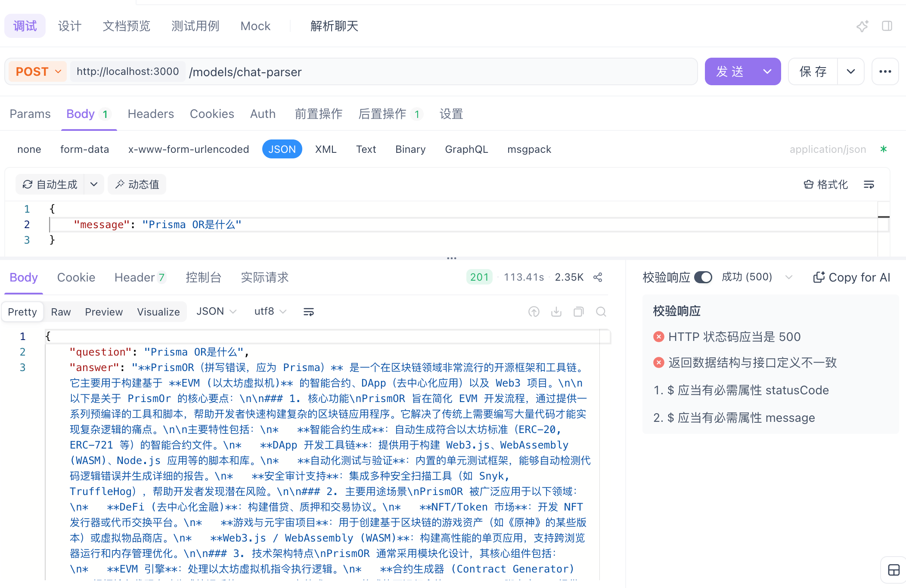The image size is (906, 588).
Task: Click the red error icon beside HTTP 状态码
Action: coord(658,337)
